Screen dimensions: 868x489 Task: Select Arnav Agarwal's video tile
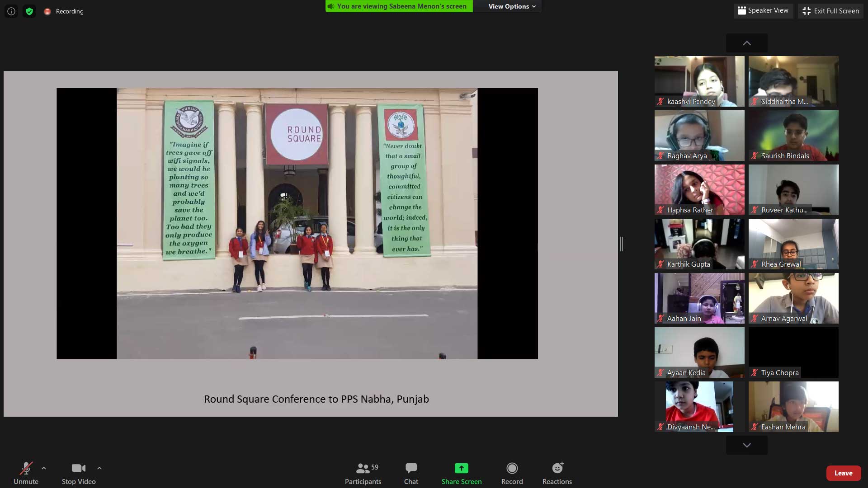(793, 298)
